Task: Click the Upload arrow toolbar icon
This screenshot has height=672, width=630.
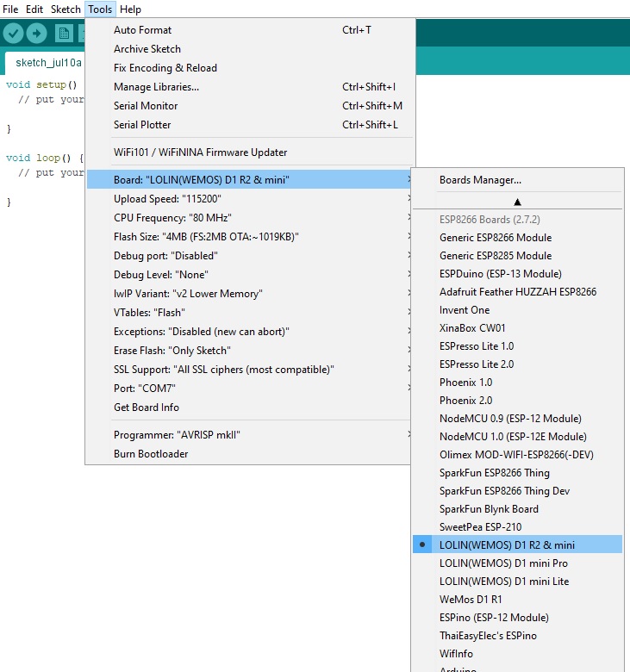Action: pyautogui.click(x=37, y=34)
